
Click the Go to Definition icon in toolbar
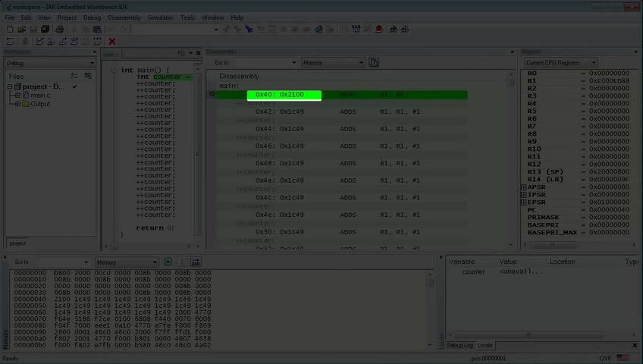249,29
